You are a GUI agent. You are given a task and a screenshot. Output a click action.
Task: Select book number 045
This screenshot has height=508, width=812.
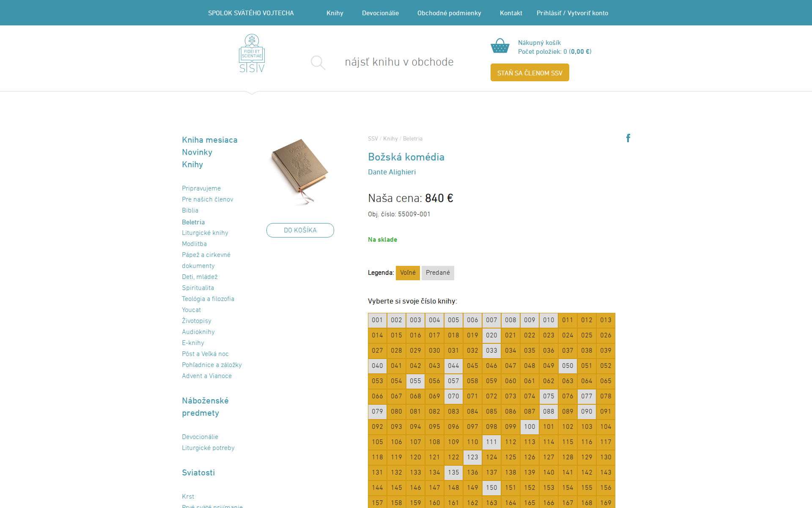click(472, 366)
